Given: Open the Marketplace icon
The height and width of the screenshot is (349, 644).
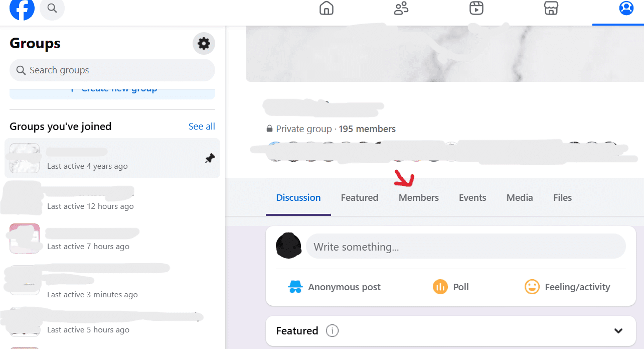Looking at the screenshot, I should pyautogui.click(x=551, y=8).
